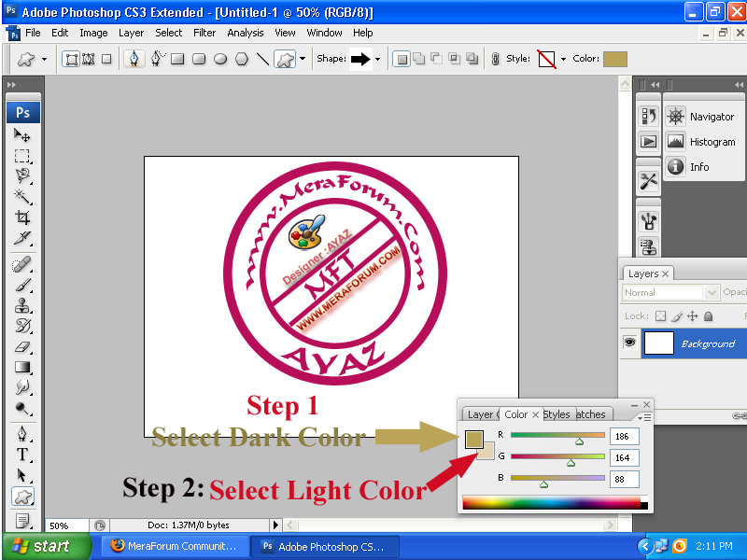Open geometry options dropdown arrow
This screenshot has width=747, height=560.
[x=303, y=59]
